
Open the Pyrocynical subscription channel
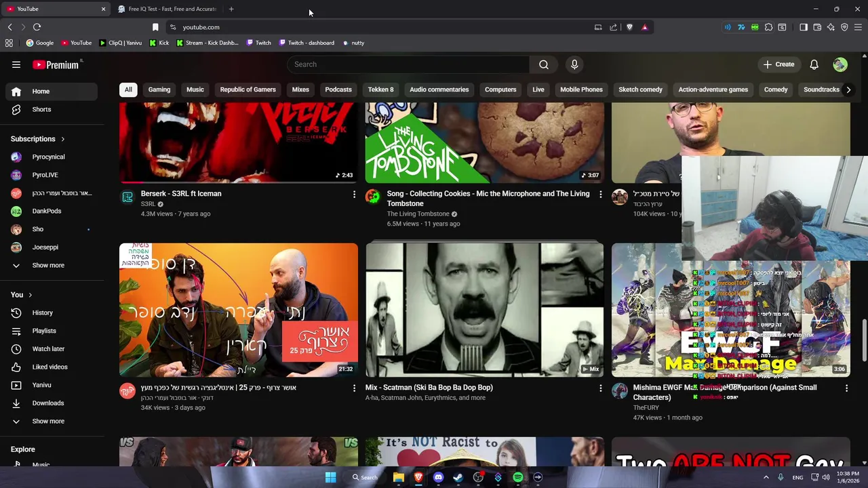click(x=51, y=157)
